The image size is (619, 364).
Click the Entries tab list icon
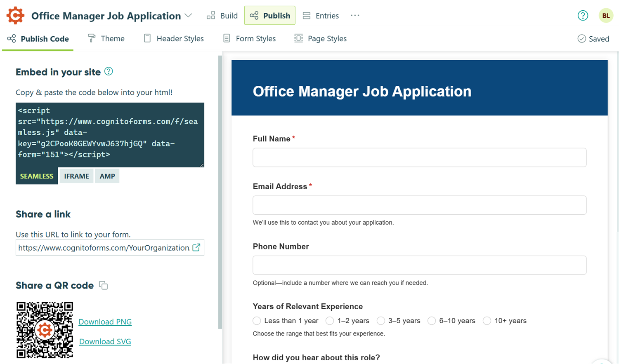[x=307, y=16]
